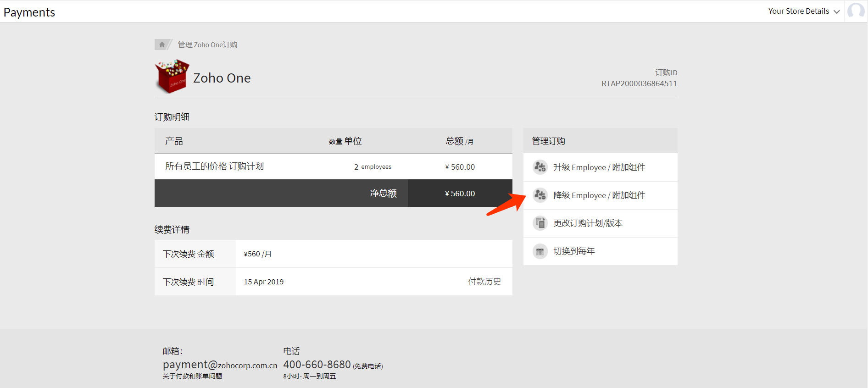Click the Zoho One red box logo
This screenshot has width=868, height=388.
tap(172, 77)
